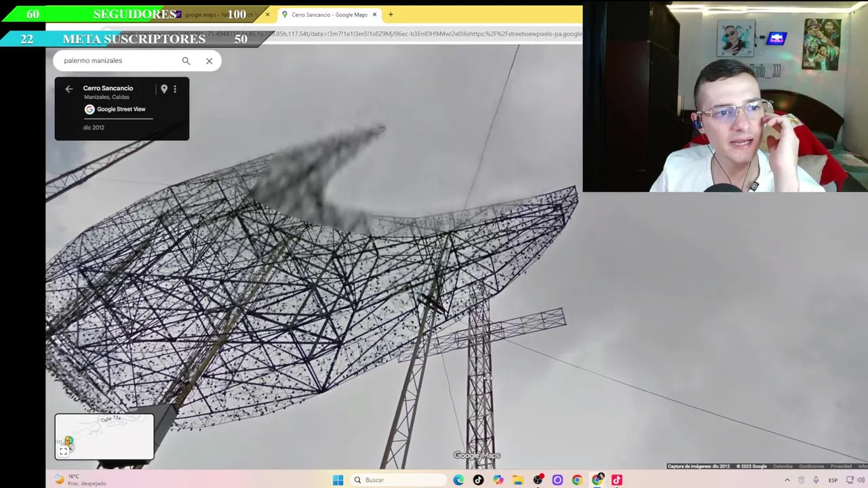The width and height of the screenshot is (868, 488).
Task: Open the red TikTok Live Studio icon
Action: tap(616, 480)
